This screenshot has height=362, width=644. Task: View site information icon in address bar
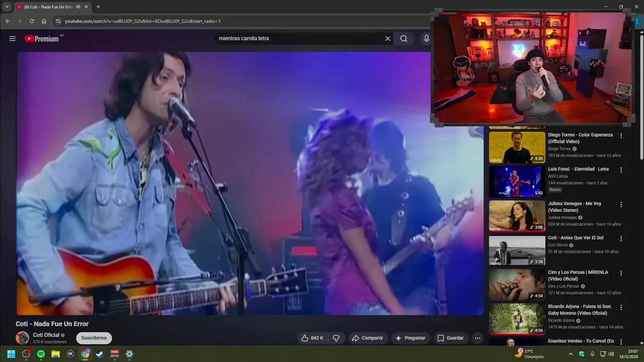point(58,21)
